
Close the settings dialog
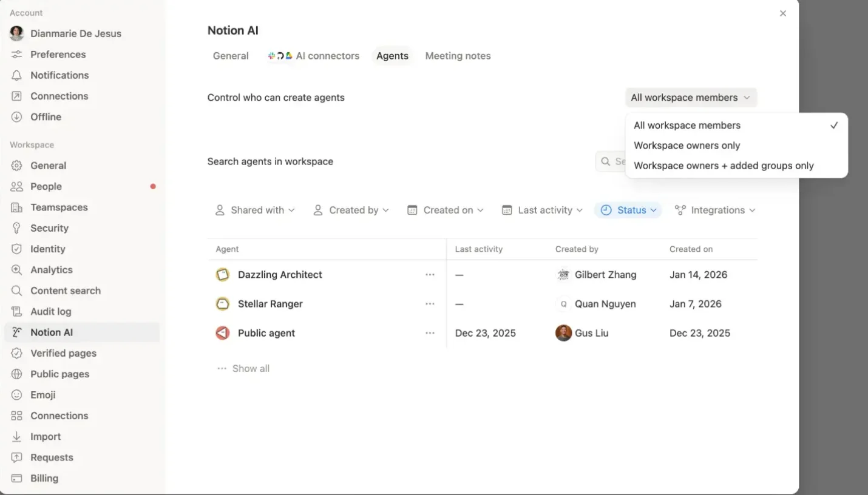click(x=783, y=13)
